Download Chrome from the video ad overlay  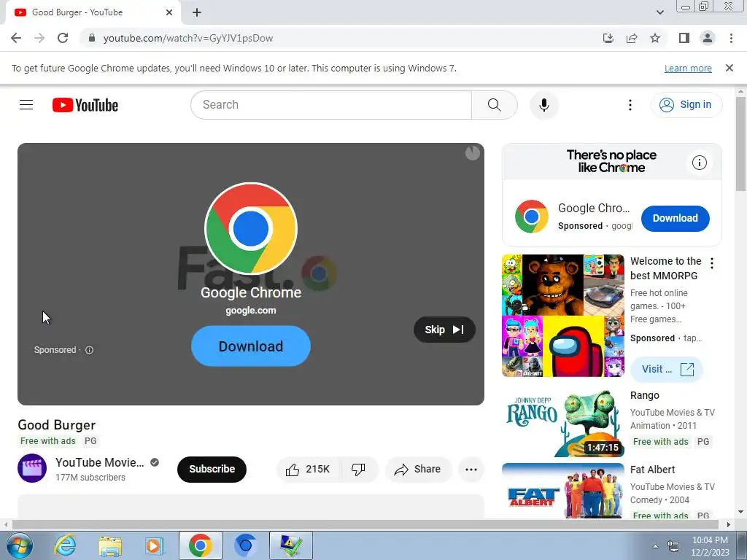coord(251,346)
